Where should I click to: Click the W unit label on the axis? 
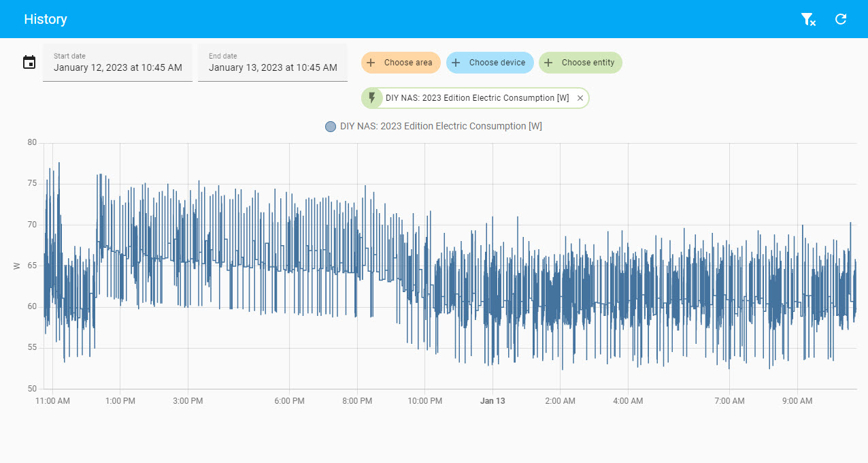pos(16,266)
